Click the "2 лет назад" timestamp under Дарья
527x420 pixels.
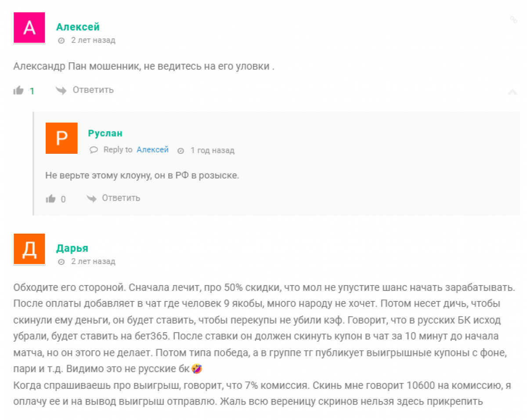tap(93, 261)
